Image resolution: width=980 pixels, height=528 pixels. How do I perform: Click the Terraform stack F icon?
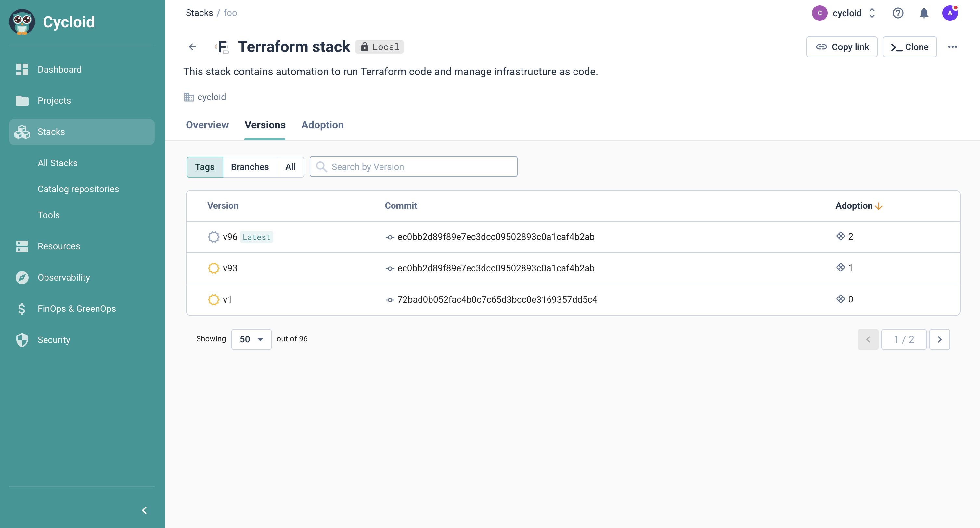coord(222,47)
